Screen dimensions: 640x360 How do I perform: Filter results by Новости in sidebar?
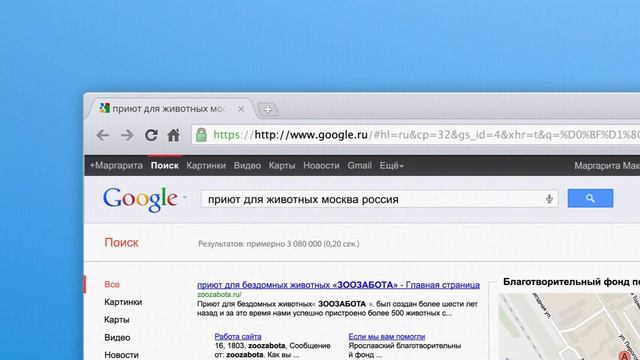pyautogui.click(x=122, y=355)
